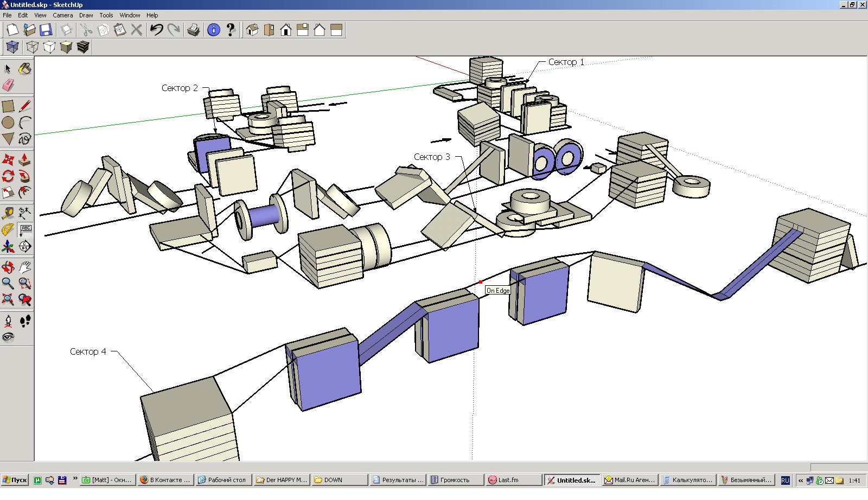Click the Zoom Extents icon
868x500 pixels.
[8, 299]
